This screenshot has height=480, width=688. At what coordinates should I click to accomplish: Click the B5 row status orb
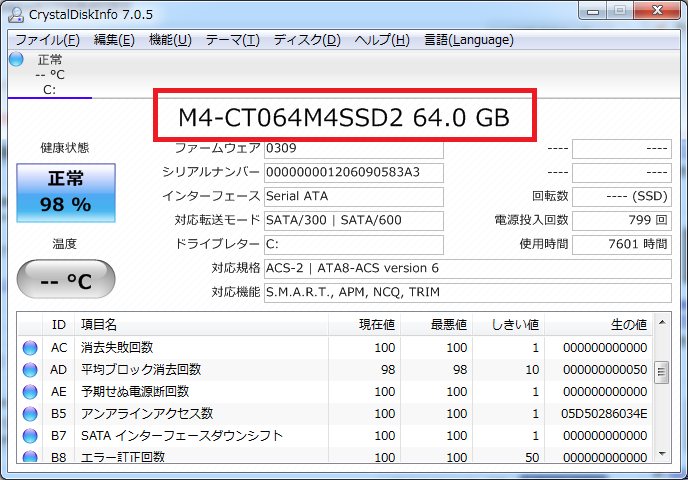(x=30, y=413)
